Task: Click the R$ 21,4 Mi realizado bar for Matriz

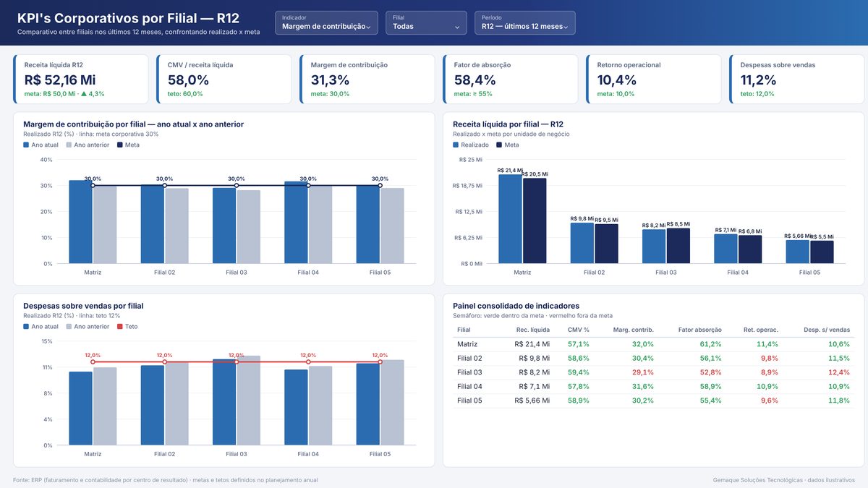Action: pyautogui.click(x=510, y=219)
